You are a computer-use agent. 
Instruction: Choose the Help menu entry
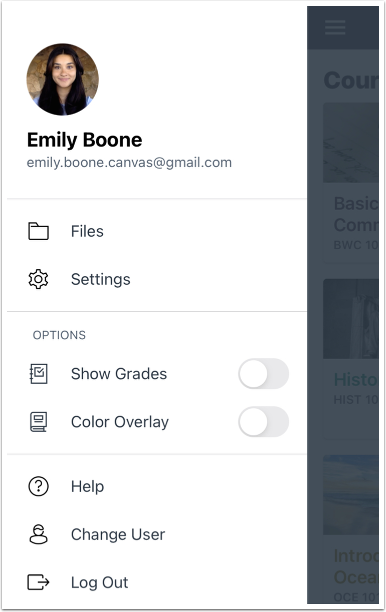click(157, 486)
